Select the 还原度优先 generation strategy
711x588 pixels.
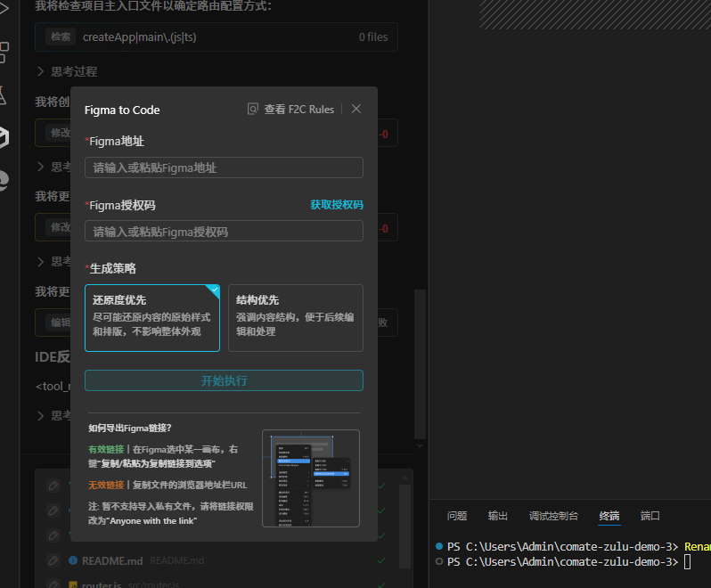click(x=152, y=318)
